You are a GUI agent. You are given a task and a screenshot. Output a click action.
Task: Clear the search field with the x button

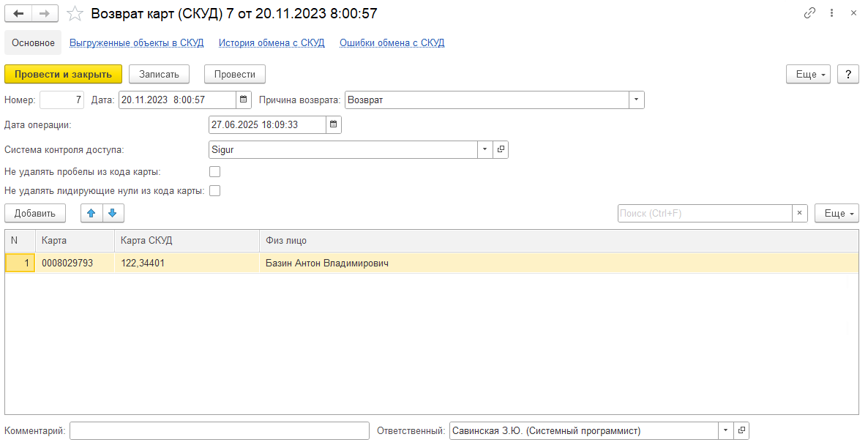coord(800,213)
